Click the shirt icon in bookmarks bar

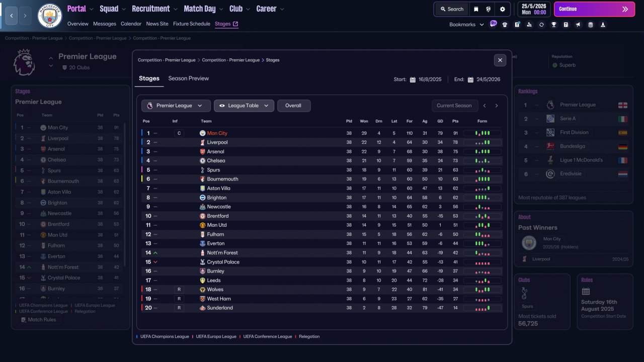(x=505, y=25)
